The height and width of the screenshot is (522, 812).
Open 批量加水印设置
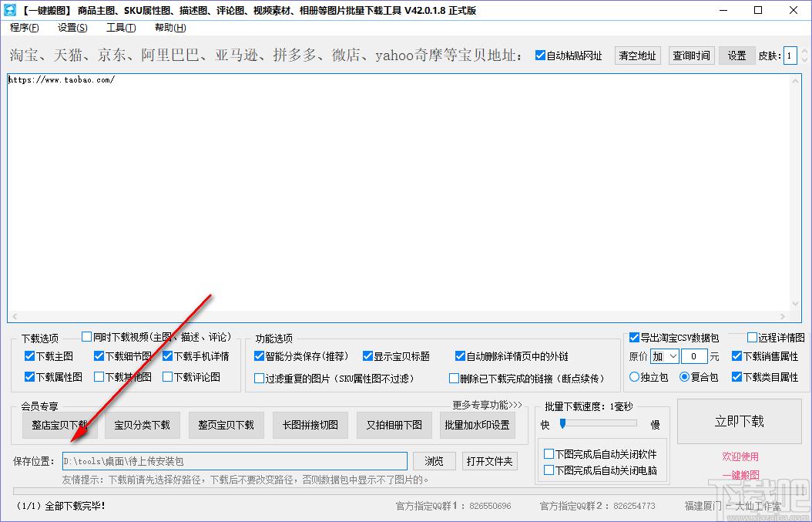coord(477,425)
